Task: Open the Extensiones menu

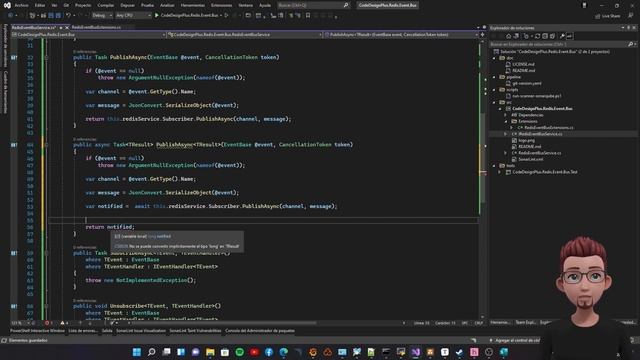Action: pyautogui.click(x=221, y=5)
